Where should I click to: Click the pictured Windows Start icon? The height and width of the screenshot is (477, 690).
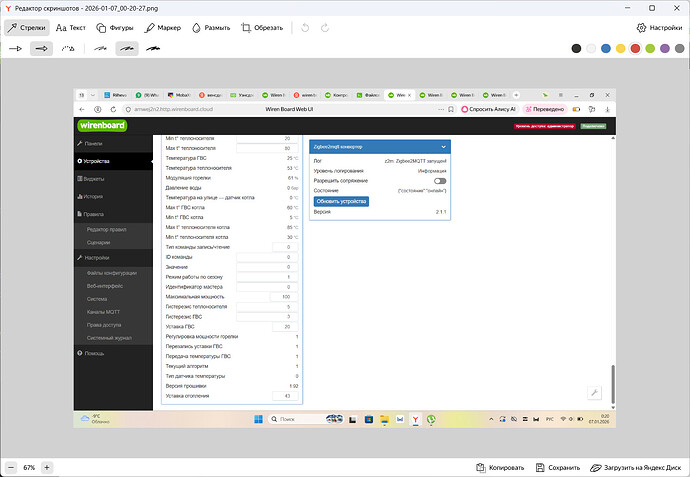click(258, 419)
